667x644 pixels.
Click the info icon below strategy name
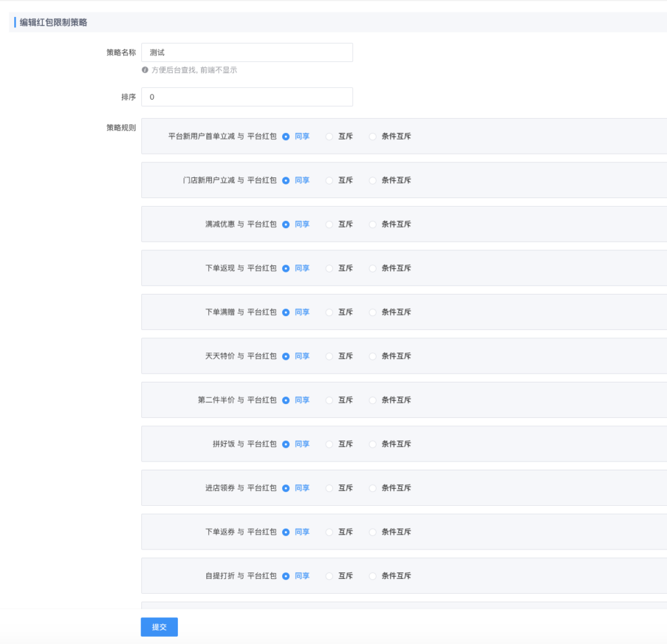point(145,70)
